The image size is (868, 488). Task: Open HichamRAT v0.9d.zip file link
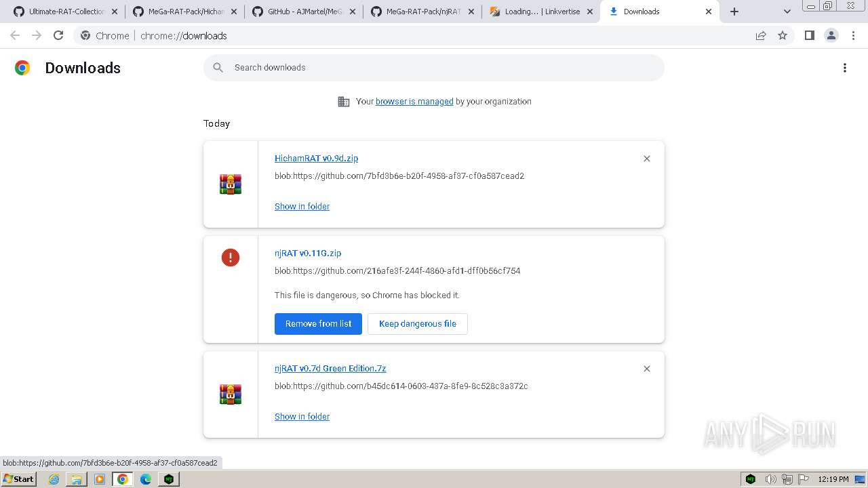[316, 159]
